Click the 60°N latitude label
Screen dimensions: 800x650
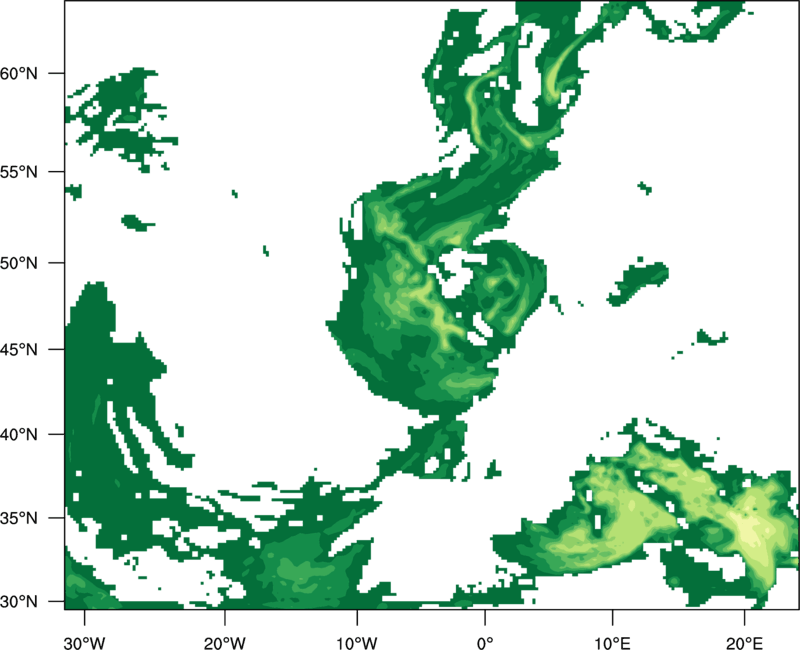tap(19, 73)
